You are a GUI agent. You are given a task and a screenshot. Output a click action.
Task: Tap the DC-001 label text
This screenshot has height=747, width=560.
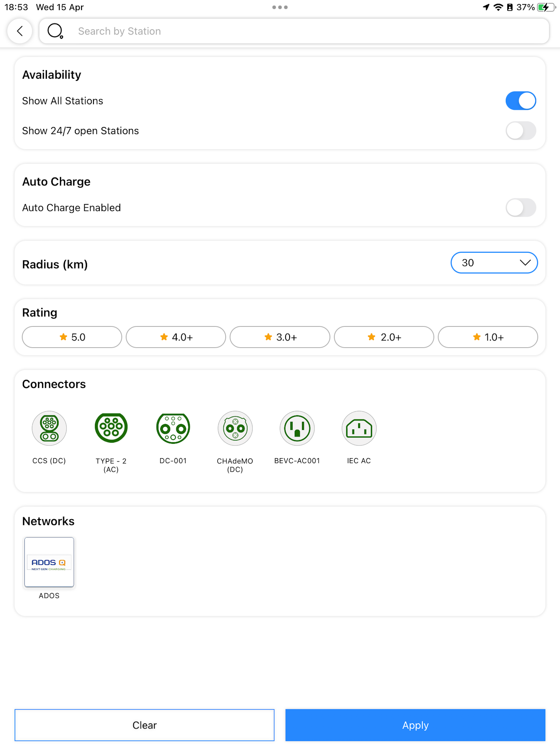(x=173, y=461)
